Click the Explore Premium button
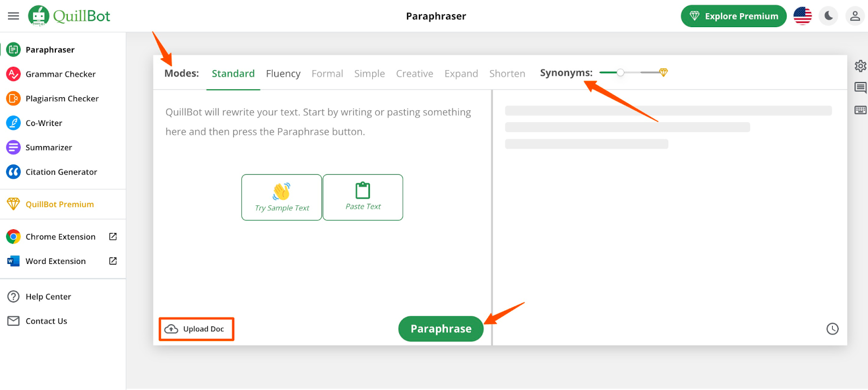The width and height of the screenshot is (868, 390). tap(733, 16)
